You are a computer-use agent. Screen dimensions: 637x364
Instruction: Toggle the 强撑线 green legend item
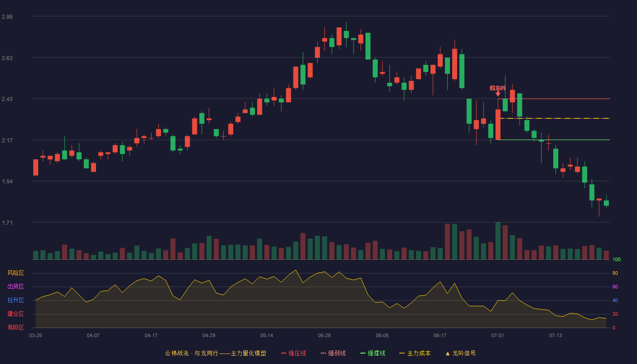pos(373,353)
